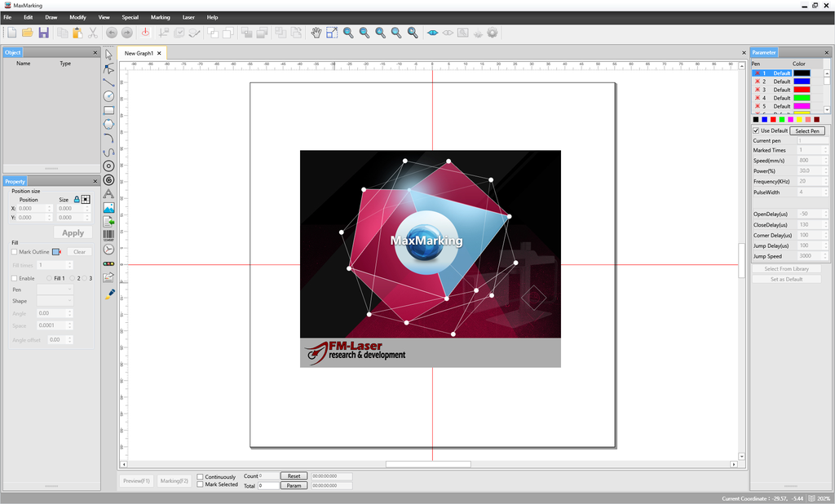Open the Marking menu
The height and width of the screenshot is (504, 835).
(161, 17)
